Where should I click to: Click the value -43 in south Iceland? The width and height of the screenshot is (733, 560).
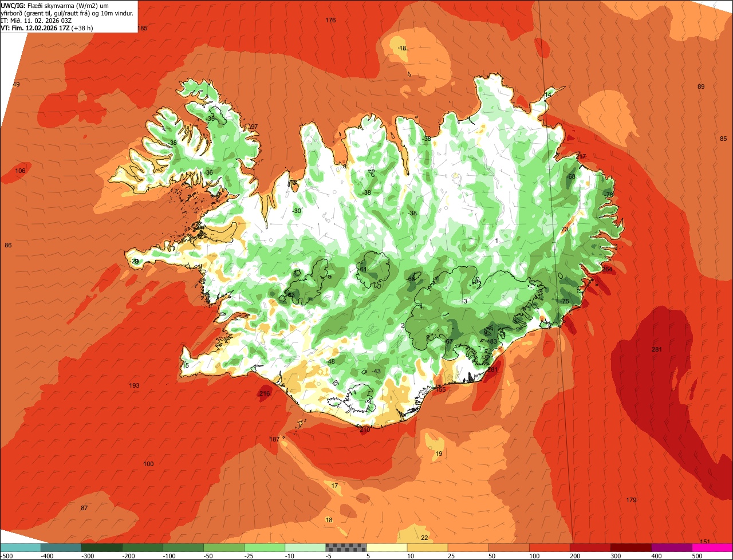point(376,371)
